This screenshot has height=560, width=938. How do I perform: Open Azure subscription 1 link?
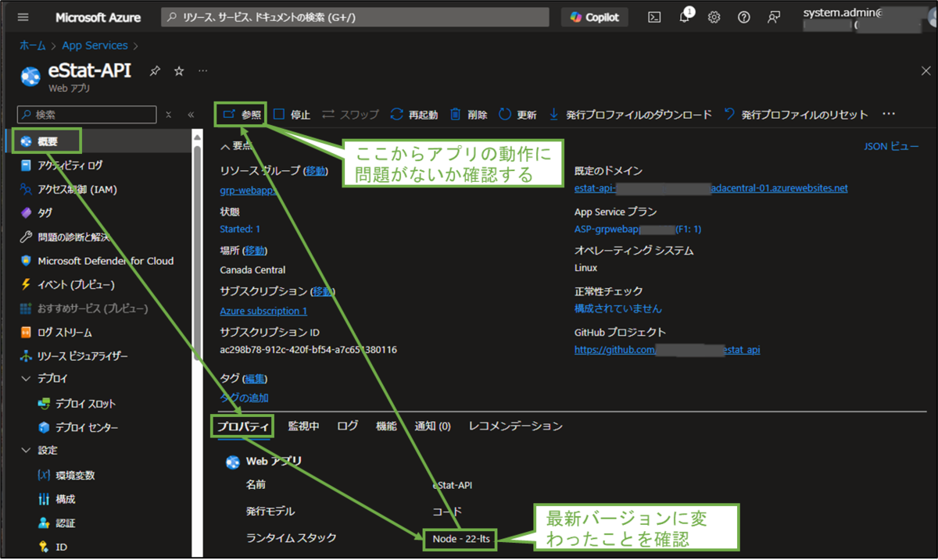coord(263,311)
